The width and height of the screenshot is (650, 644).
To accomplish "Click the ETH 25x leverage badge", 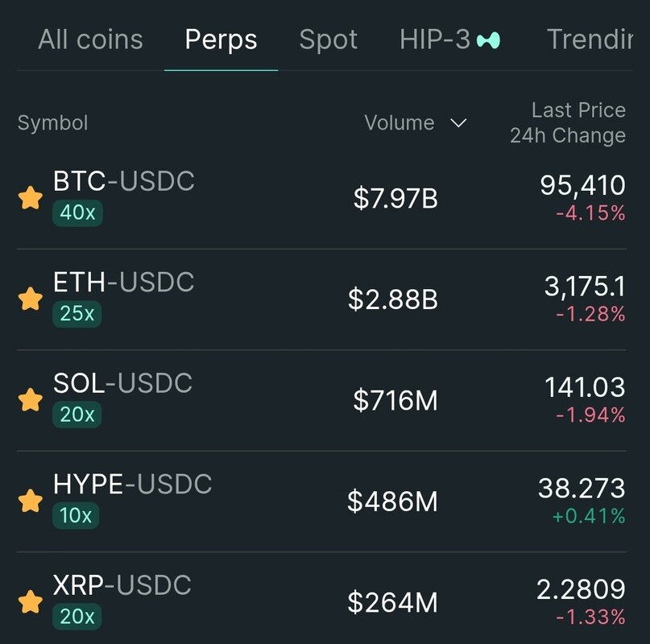I will (77, 314).
